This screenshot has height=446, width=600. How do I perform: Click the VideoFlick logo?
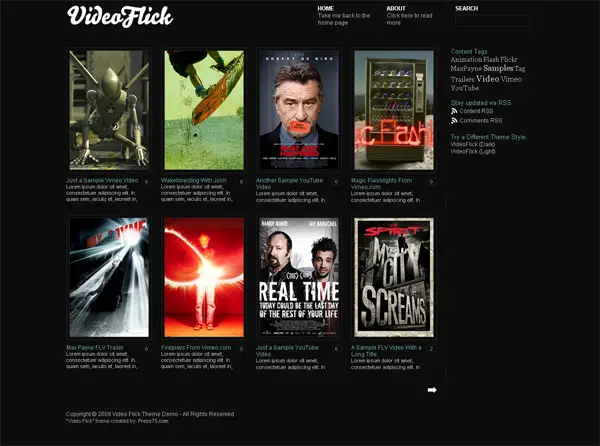pos(120,16)
